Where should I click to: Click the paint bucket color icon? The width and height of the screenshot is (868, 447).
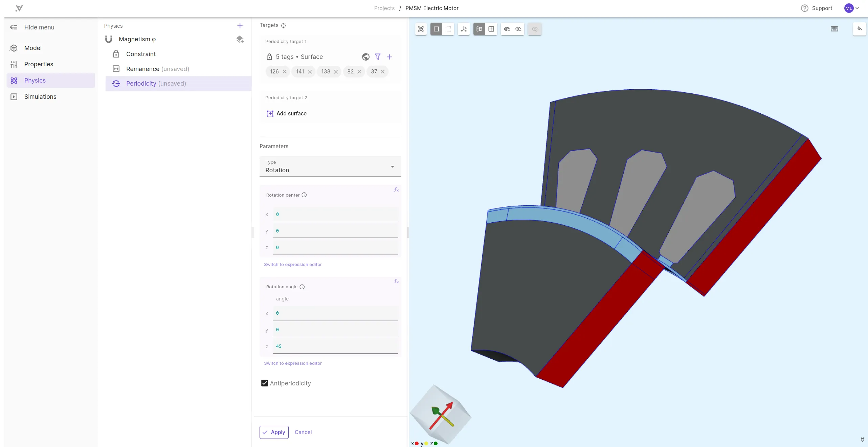(860, 29)
